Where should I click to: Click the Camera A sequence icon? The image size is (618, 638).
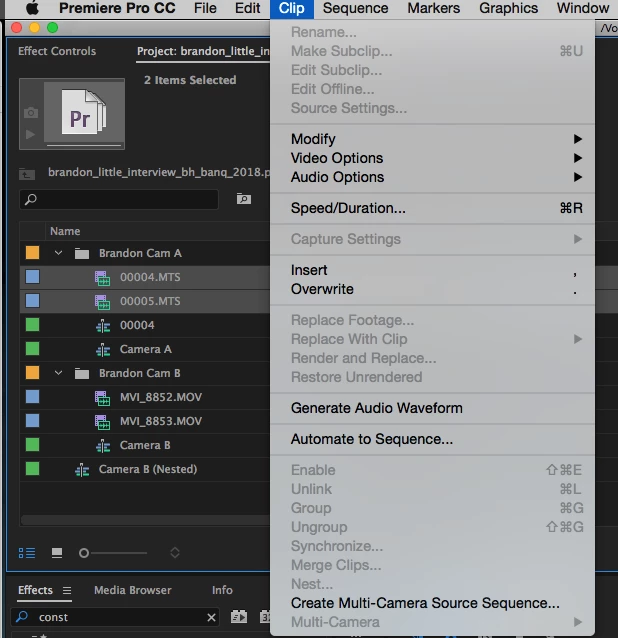click(103, 350)
